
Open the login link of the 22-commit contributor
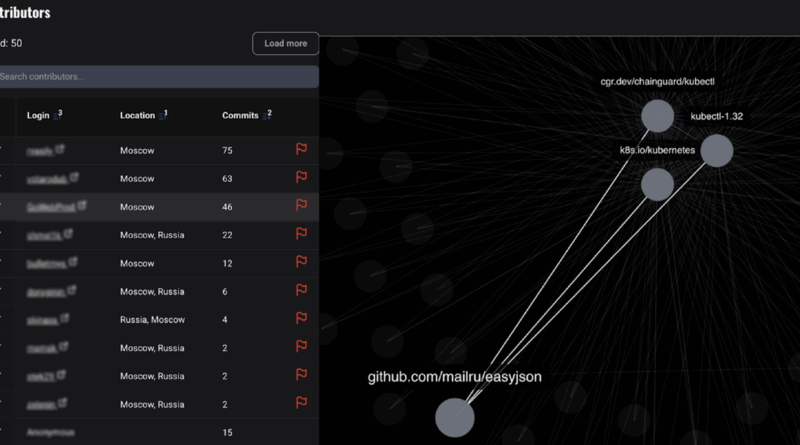(44, 236)
